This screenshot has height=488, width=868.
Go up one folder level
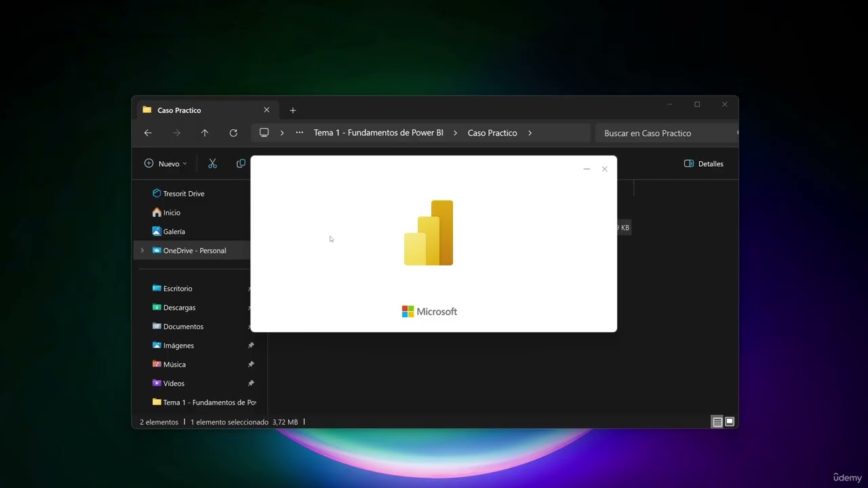coord(205,133)
